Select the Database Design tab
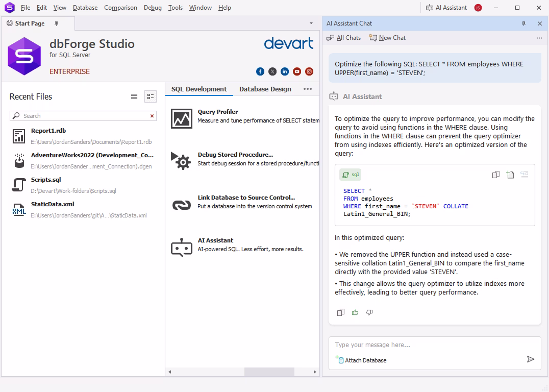Image resolution: width=549 pixels, height=392 pixels. [x=265, y=89]
